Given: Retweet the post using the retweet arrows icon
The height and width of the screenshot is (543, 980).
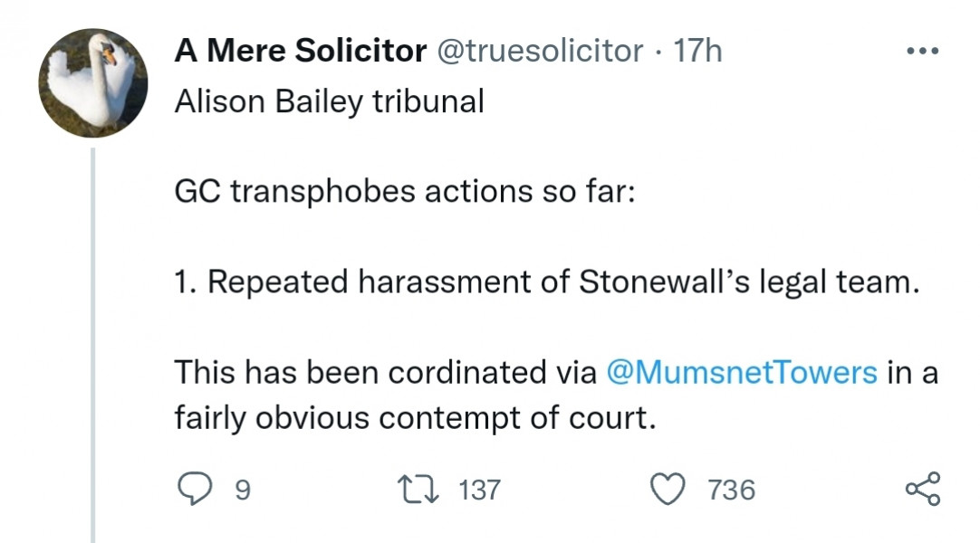Looking at the screenshot, I should point(418,489).
